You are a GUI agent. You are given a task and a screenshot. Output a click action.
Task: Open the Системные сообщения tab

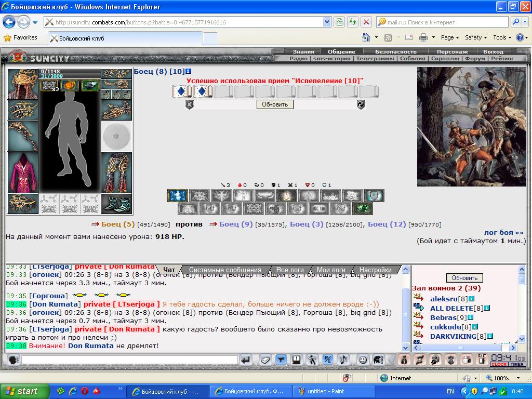click(x=225, y=270)
